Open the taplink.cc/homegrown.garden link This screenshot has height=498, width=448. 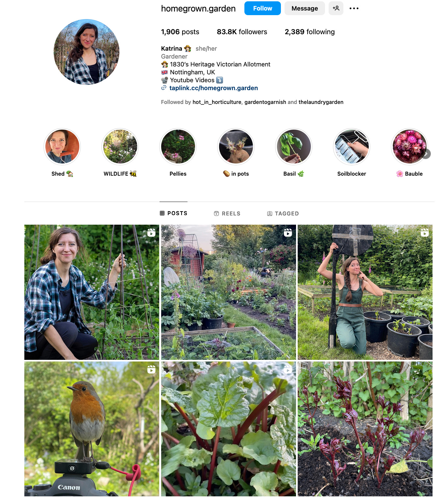pos(213,88)
